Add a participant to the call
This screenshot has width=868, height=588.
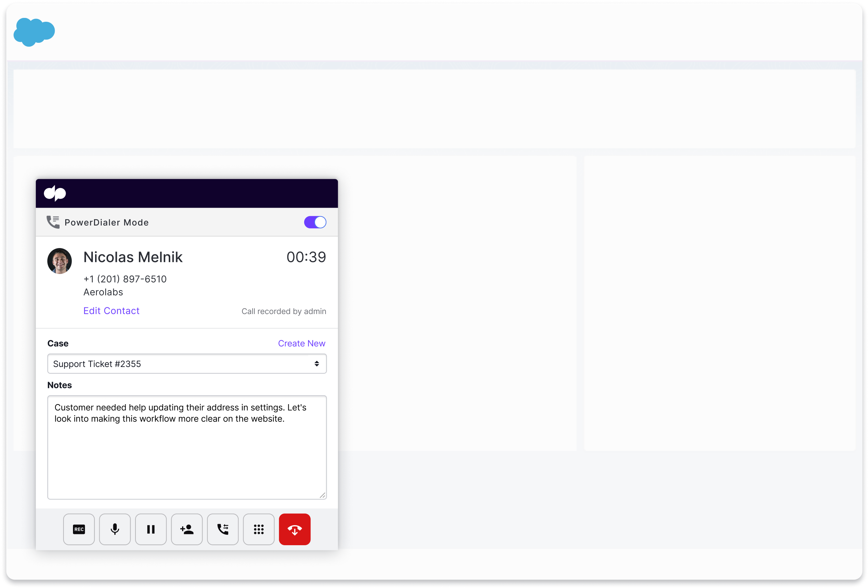tap(186, 529)
